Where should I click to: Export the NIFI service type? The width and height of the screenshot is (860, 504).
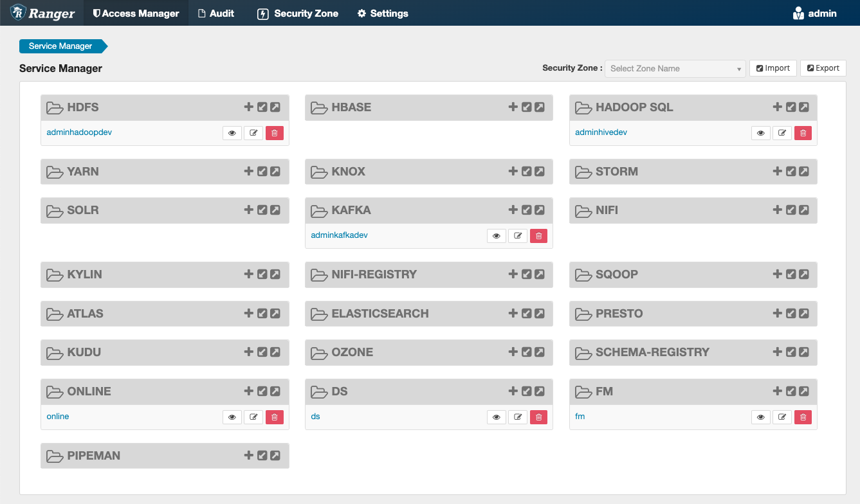(804, 210)
